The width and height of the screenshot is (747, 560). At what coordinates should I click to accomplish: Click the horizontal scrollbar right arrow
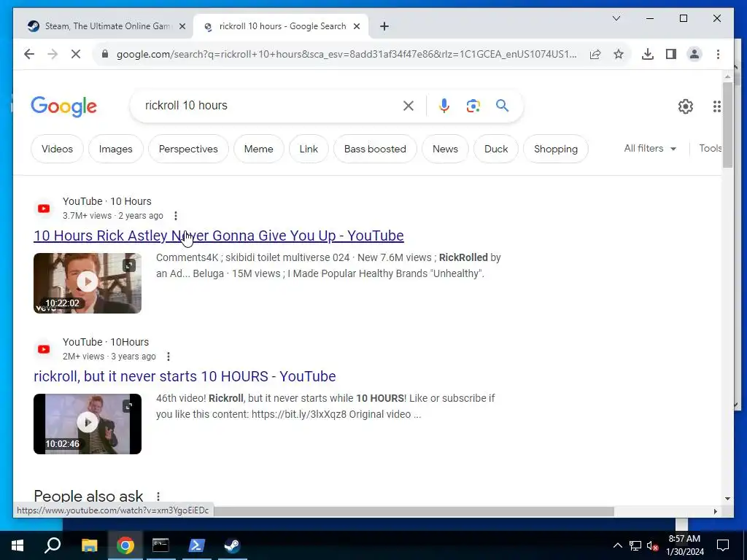pos(715,511)
